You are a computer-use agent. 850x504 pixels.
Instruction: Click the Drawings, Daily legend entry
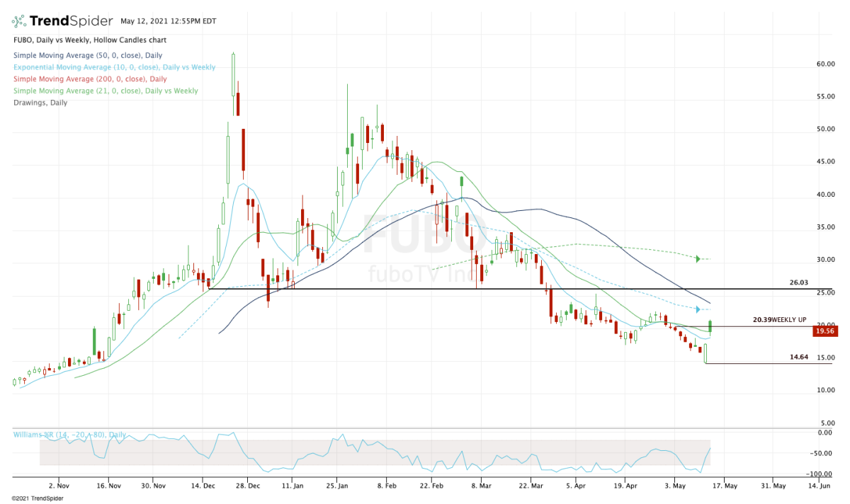coord(40,103)
